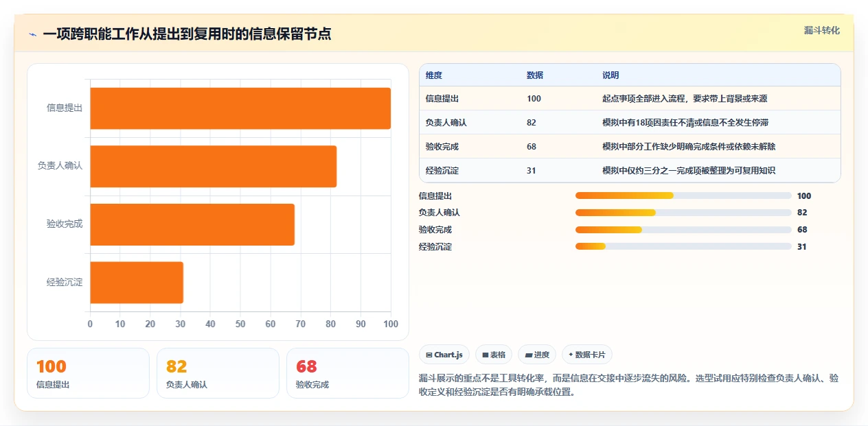Click the 信息提出 cell in the table's 维度 column
This screenshot has height=426, width=868.
pos(442,99)
